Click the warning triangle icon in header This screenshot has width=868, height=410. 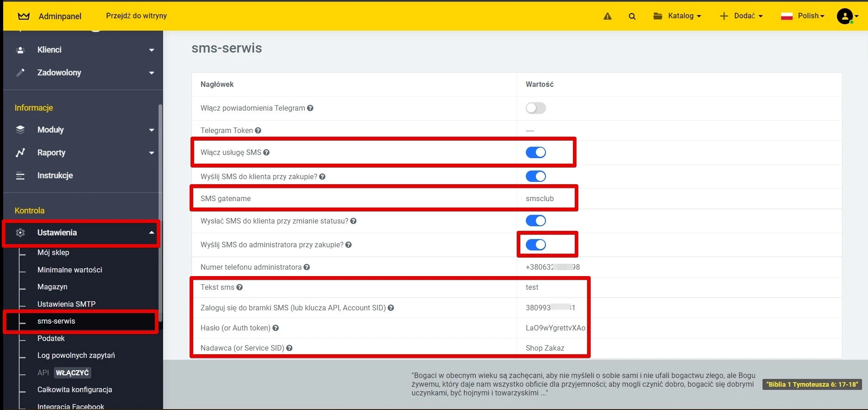click(x=607, y=16)
